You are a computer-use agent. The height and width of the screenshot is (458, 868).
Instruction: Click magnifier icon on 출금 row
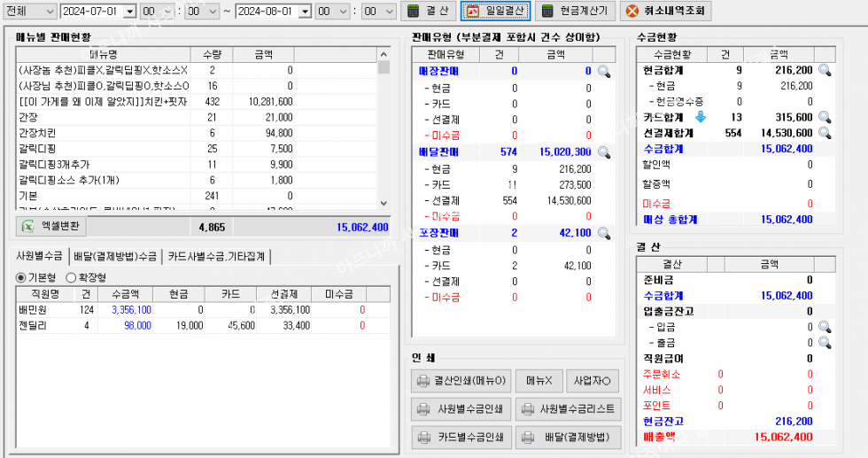824,343
